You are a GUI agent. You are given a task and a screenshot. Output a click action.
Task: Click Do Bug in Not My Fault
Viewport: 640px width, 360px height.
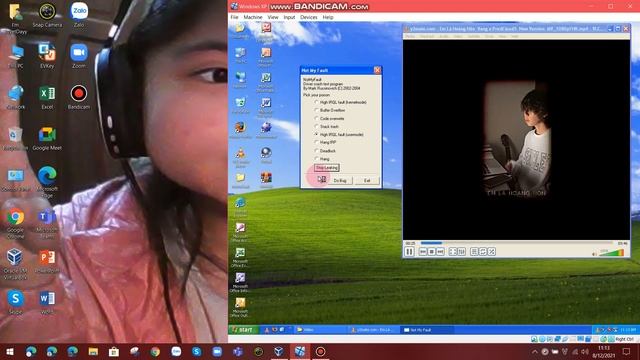pos(340,180)
